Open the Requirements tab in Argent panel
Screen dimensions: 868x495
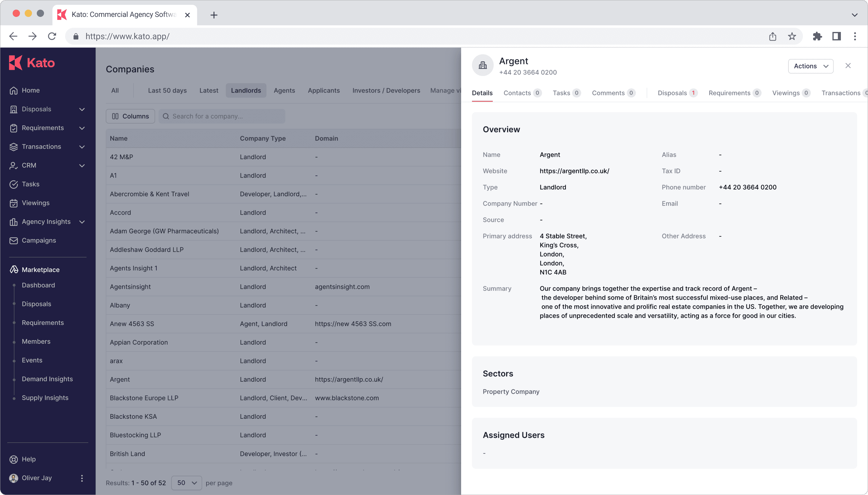[x=734, y=93]
